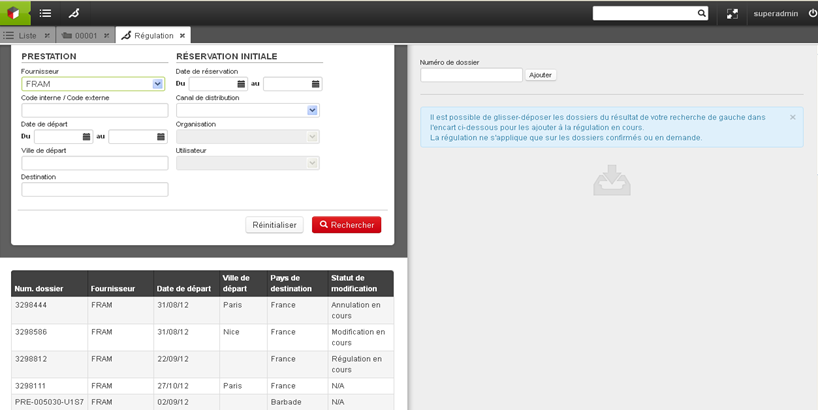This screenshot has height=410, width=818.
Task: Click the Régulation tool icon in top bar
Action: click(74, 13)
